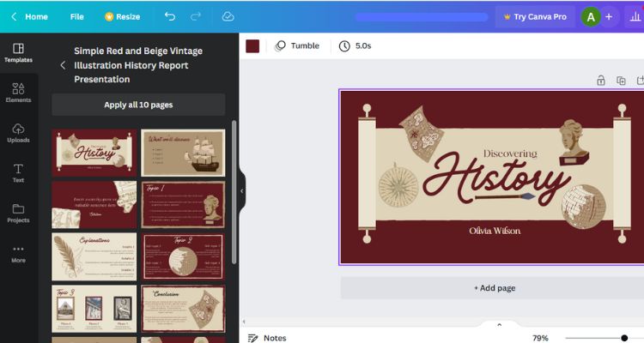Viewport: 644px width, 343px height.
Task: Lock the page with padlock icon
Action: (x=601, y=81)
